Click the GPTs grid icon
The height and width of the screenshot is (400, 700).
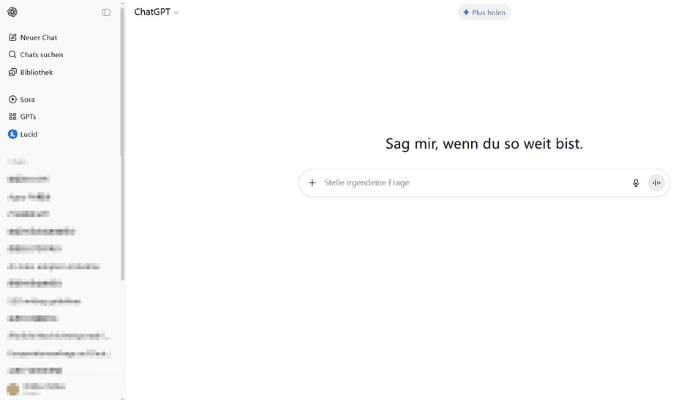[12, 117]
